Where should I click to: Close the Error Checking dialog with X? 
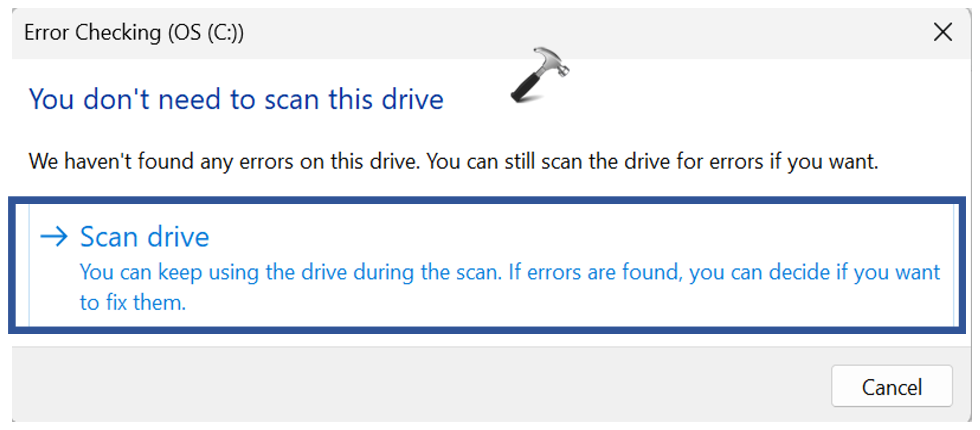point(943,32)
